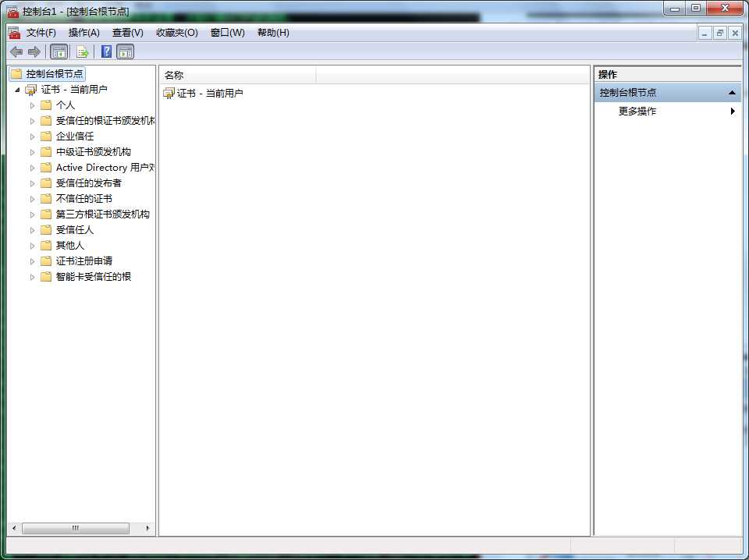Click the certificate icon in the list pane
Screen dimensions: 749x560
[x=169, y=93]
